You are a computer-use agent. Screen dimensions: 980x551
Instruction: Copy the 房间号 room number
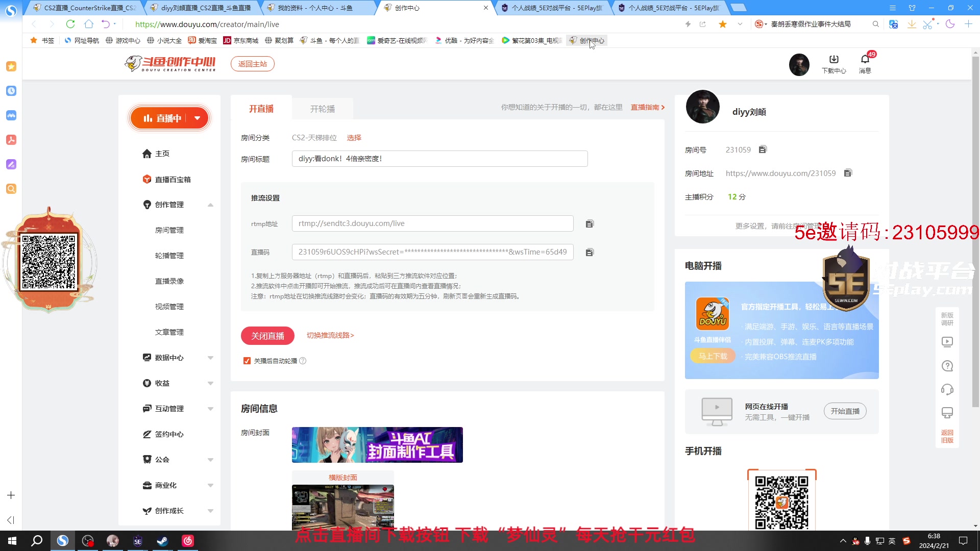point(763,149)
